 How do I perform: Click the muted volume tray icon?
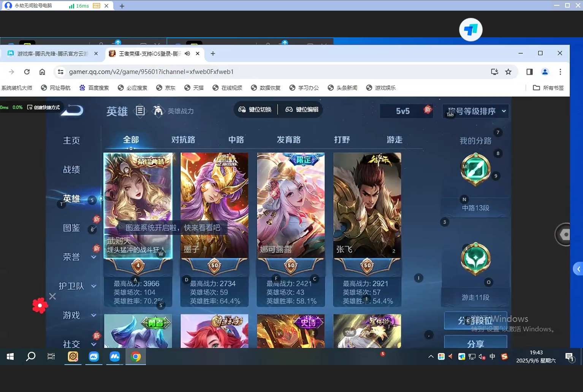point(482,357)
